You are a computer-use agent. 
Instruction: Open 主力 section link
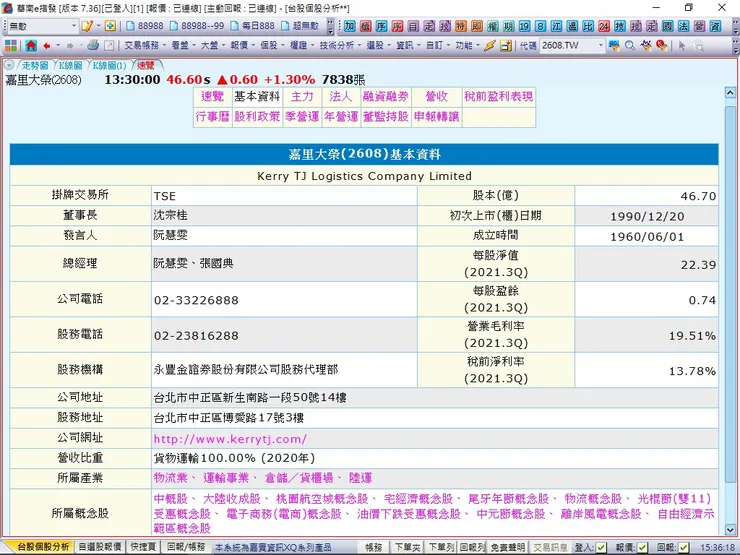302,97
